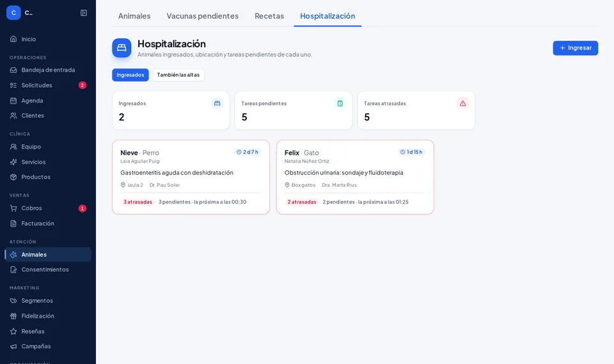Viewport: 614px width, 364px height.
Task: Click Dra. Marta Rius text
Action: tap(340, 185)
